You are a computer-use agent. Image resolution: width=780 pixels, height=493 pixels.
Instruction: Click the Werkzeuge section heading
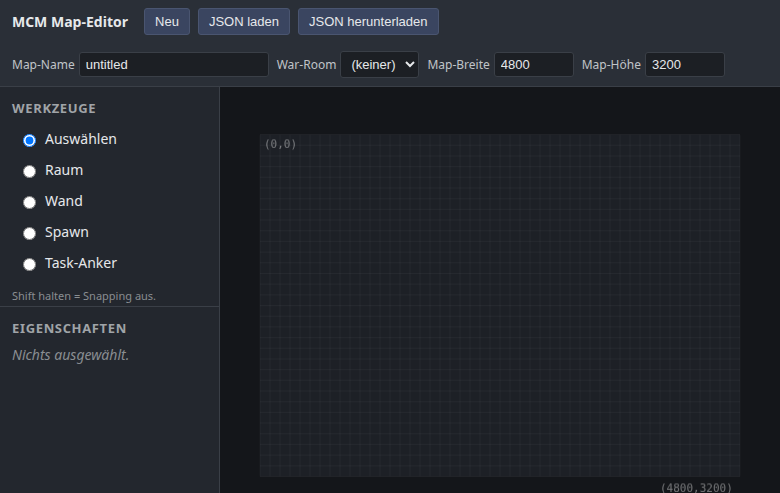pos(54,108)
